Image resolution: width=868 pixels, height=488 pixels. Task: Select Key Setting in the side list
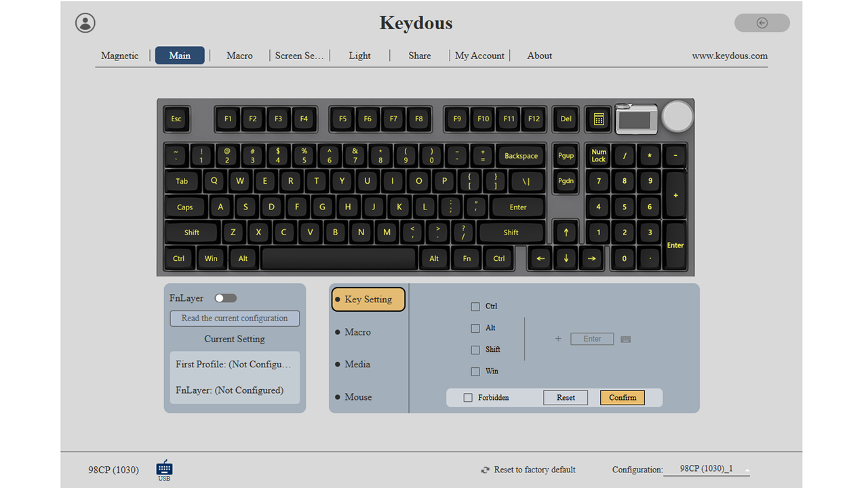click(x=368, y=300)
